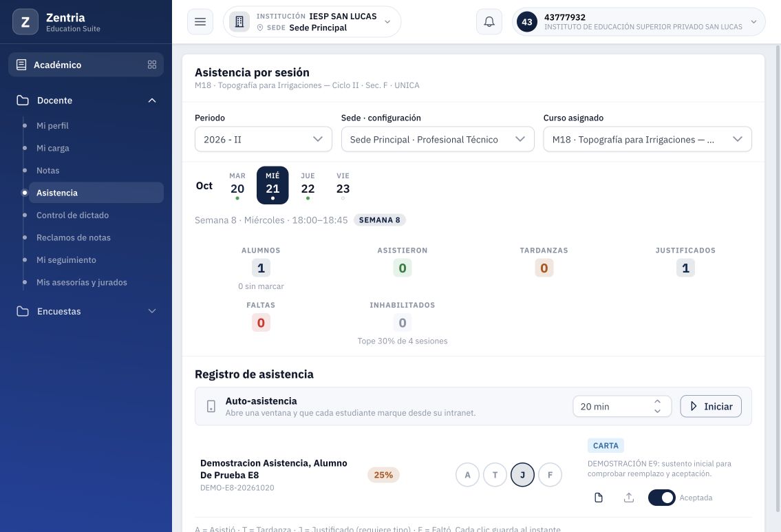Image resolution: width=781 pixels, height=532 pixels.
Task: Expand the user account menu chevron
Action: click(753, 22)
